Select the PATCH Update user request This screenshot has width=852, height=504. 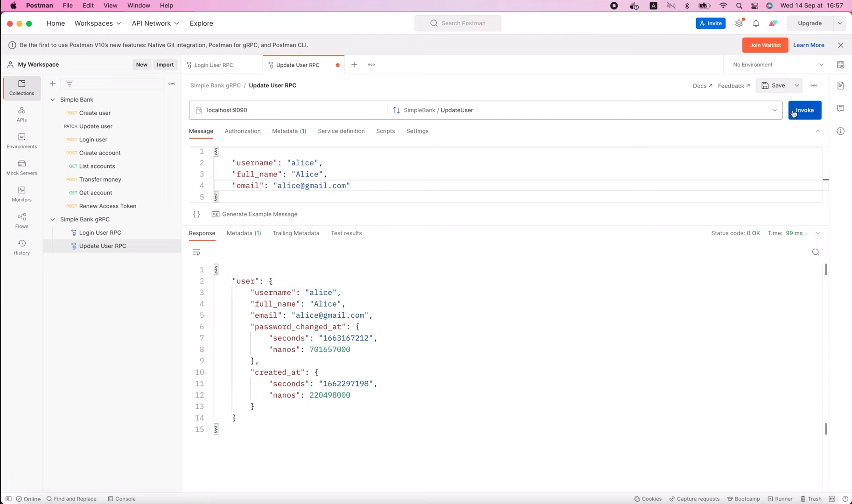click(x=96, y=126)
